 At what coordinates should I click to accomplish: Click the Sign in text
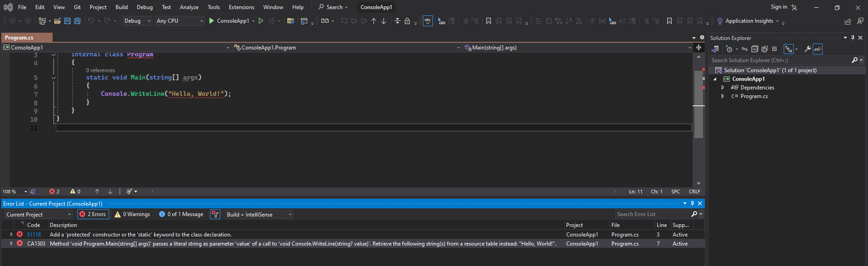click(x=779, y=7)
